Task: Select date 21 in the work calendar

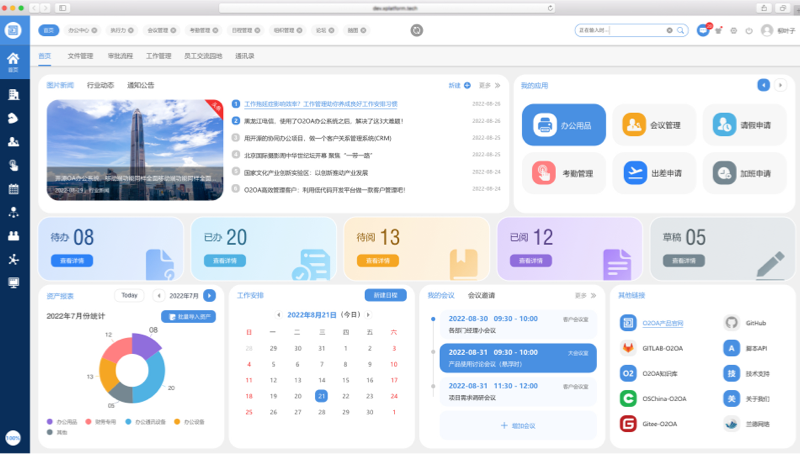Action: coord(321,395)
